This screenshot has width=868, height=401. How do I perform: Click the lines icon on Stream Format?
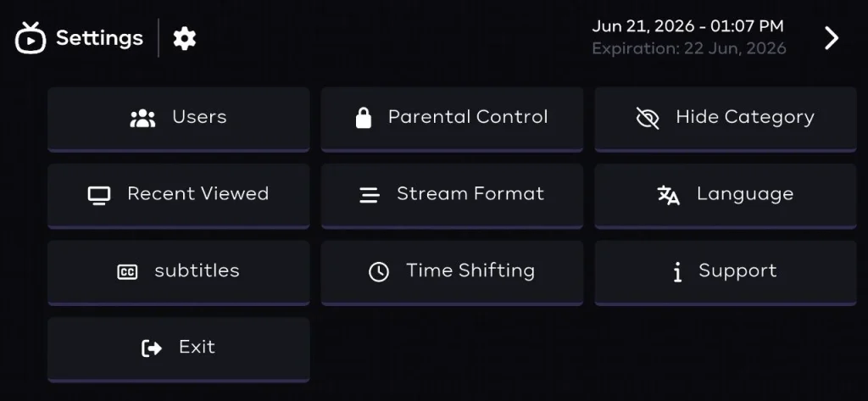(370, 195)
